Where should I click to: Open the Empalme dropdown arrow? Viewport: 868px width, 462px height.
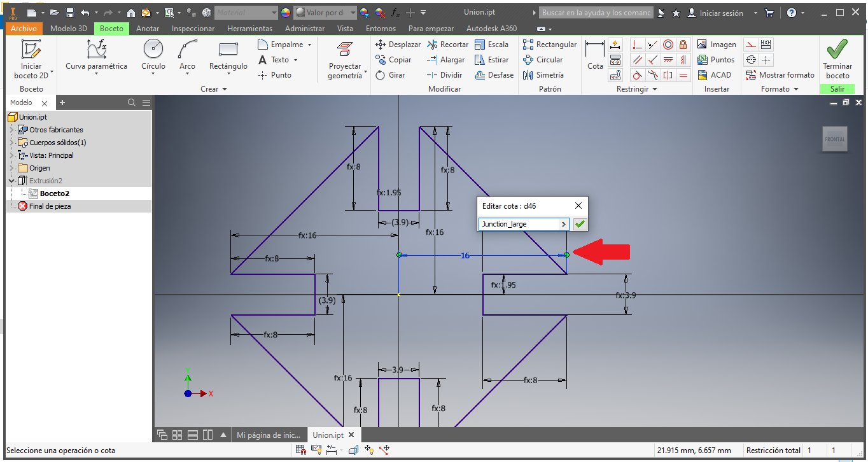click(x=310, y=45)
